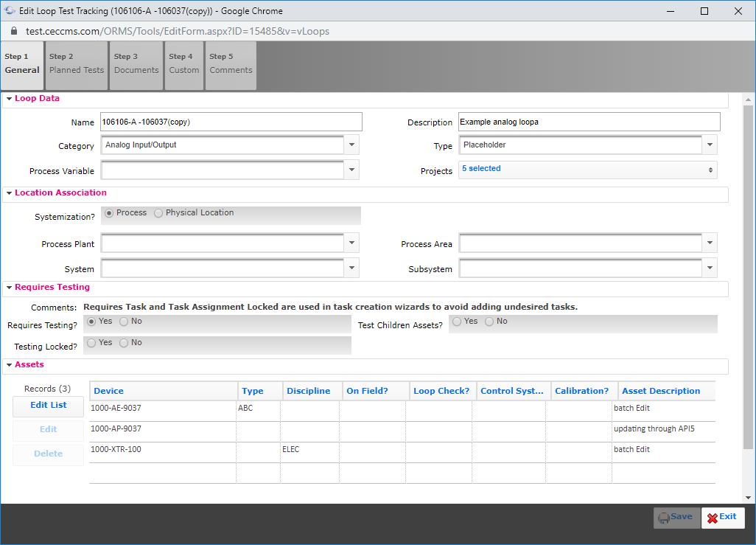Set Test Children Assets to No
This screenshot has height=545, width=756.
489,322
